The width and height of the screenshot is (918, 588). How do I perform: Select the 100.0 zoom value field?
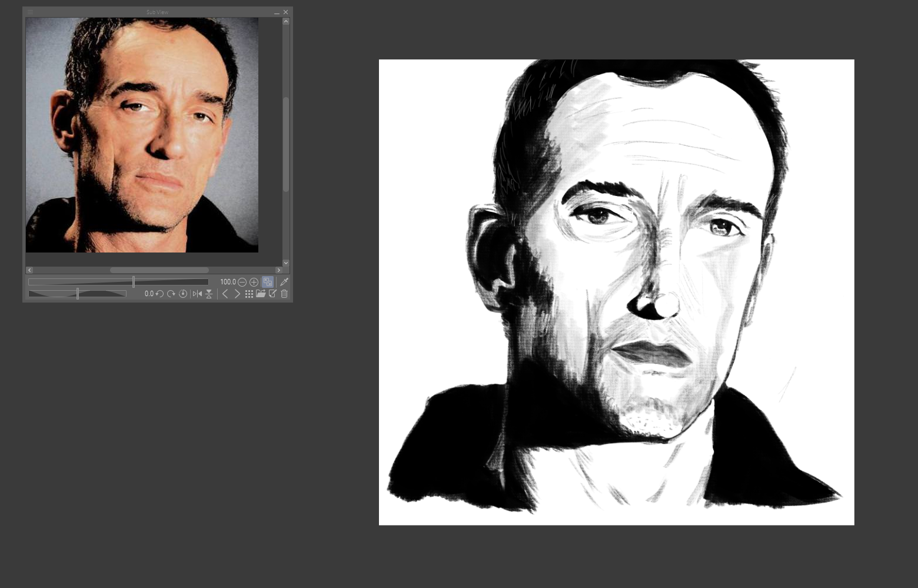[227, 282]
